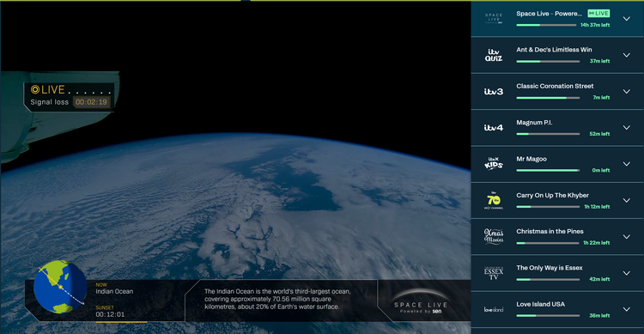Click the Signal loss timer 00:02:19
The image size is (644, 334).
click(x=91, y=102)
